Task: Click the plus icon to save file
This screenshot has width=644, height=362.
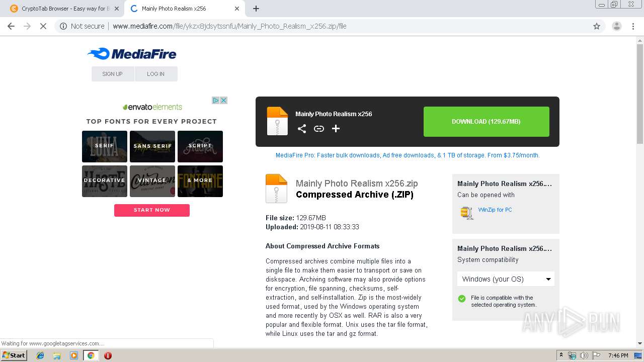Action: 336,129
